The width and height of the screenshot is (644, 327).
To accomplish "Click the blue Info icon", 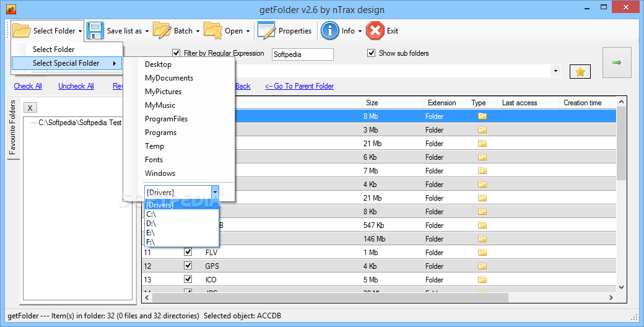I will (330, 31).
